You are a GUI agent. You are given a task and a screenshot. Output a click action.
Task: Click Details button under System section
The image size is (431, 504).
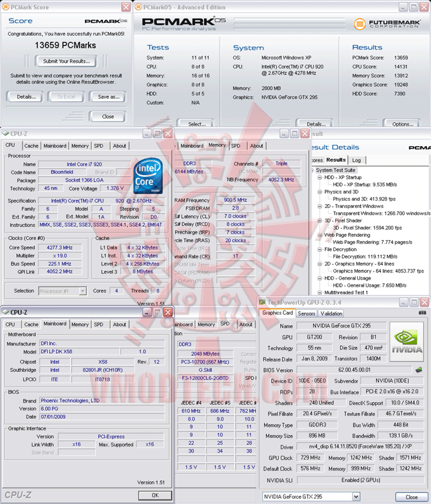(x=315, y=123)
